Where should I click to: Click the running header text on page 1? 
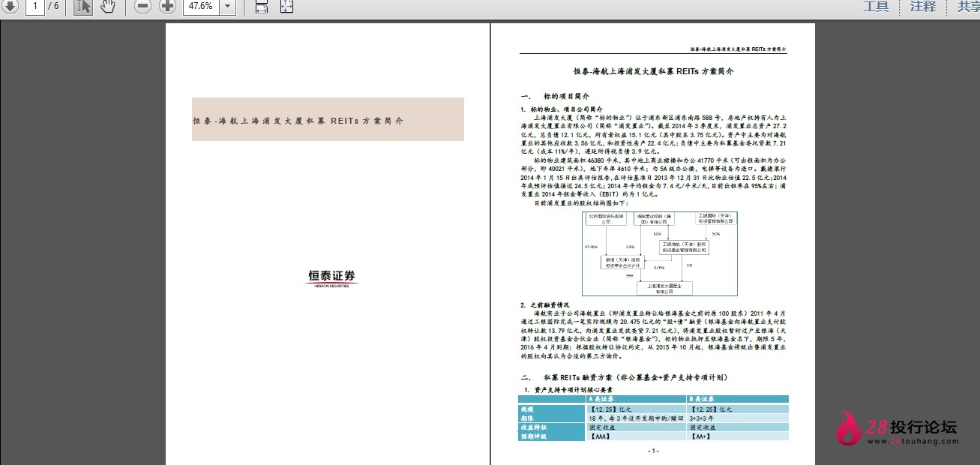point(739,49)
